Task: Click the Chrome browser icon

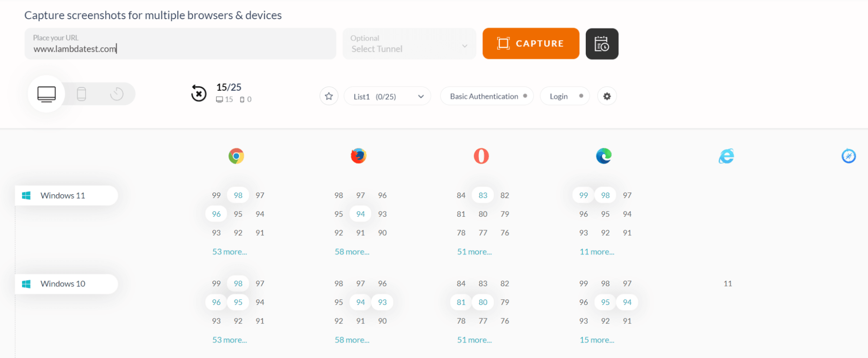Action: (x=236, y=156)
